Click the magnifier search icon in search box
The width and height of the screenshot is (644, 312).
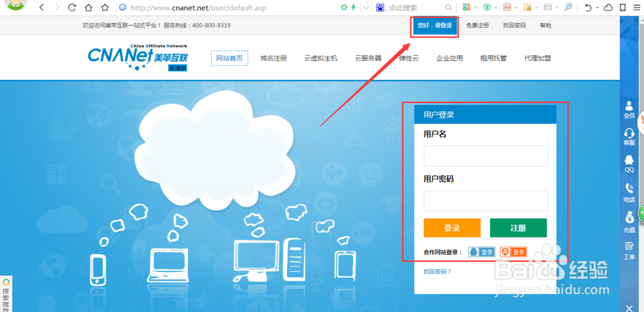coord(448,7)
